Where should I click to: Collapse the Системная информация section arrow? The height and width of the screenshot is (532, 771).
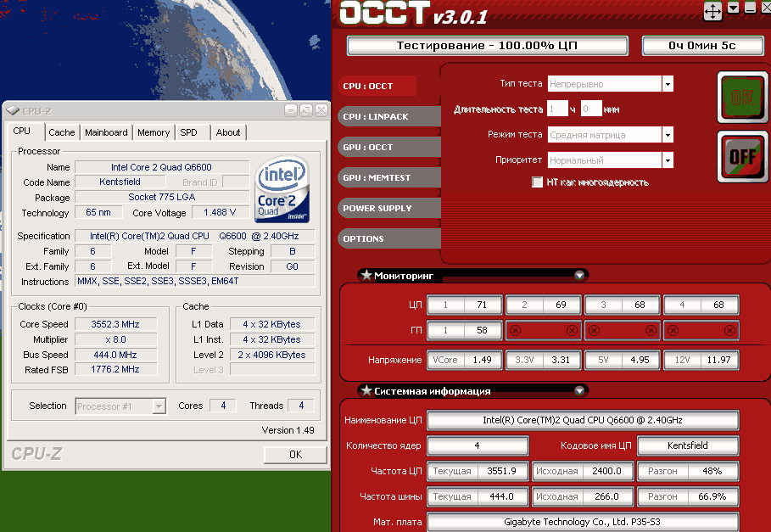pyautogui.click(x=579, y=391)
